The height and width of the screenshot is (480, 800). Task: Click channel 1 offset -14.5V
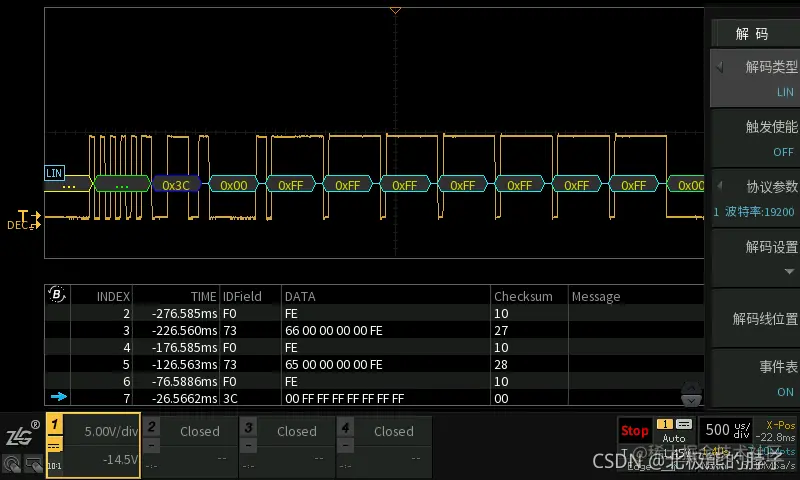tap(120, 460)
